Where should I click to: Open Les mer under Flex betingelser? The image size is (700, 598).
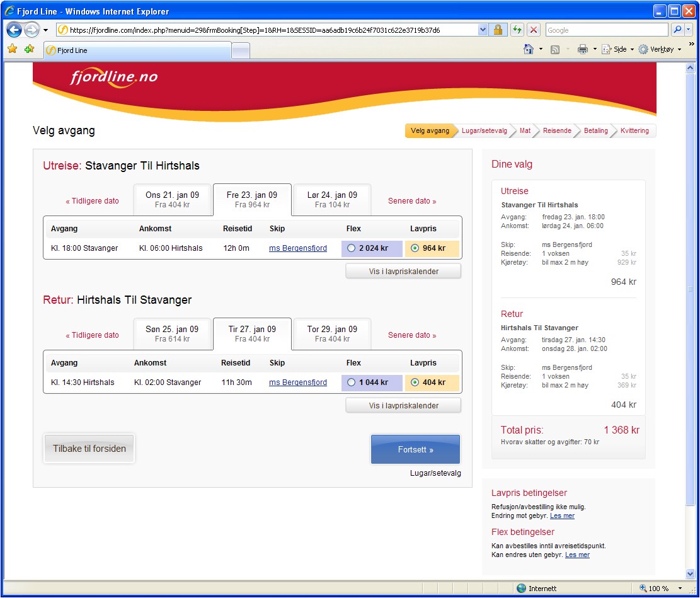577,555
